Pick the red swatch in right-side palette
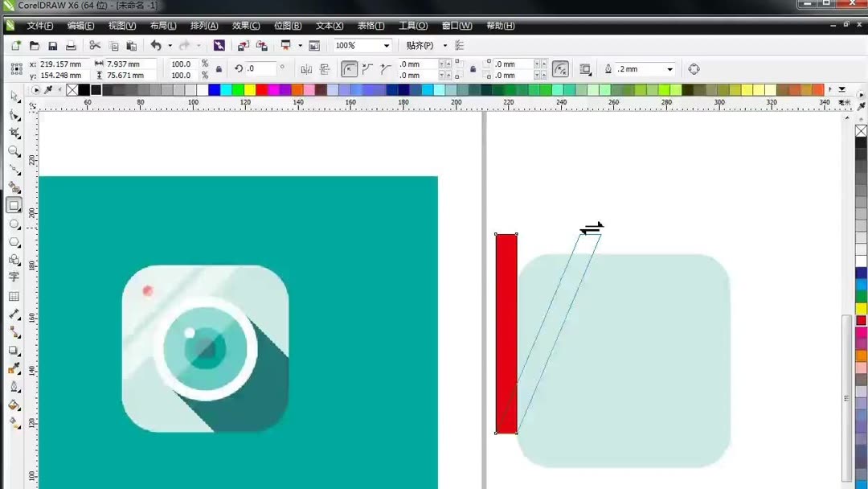The width and height of the screenshot is (868, 489). (861, 320)
